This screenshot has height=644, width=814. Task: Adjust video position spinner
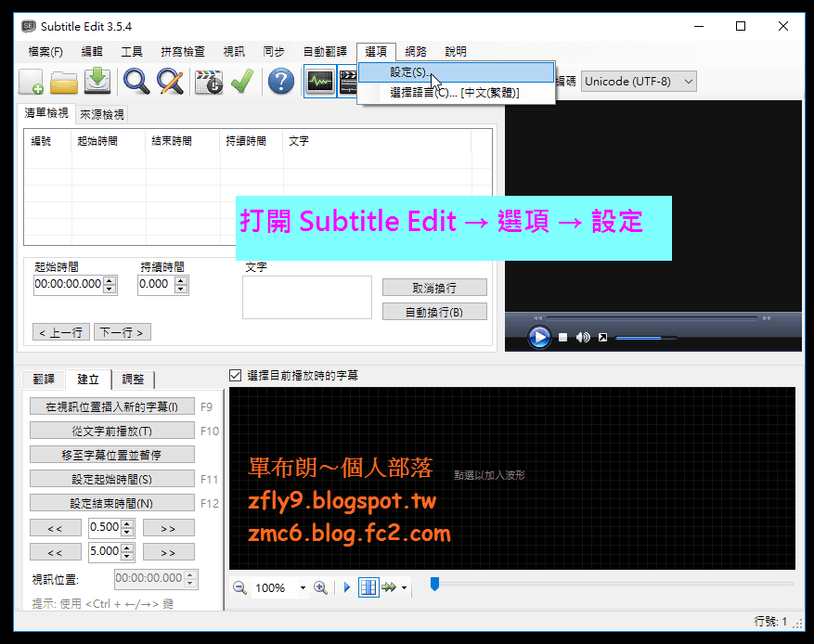[190, 579]
